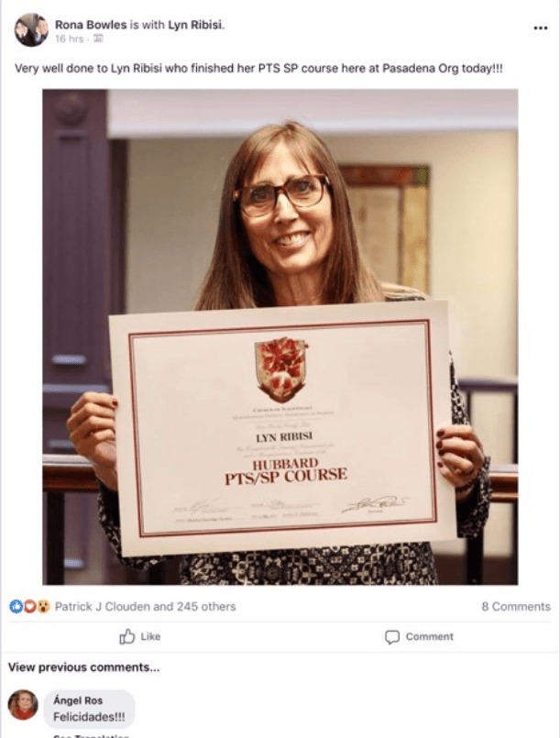Open Lyn Ribisi tagged profile link
Screen dimensions: 560x738
(196, 25)
